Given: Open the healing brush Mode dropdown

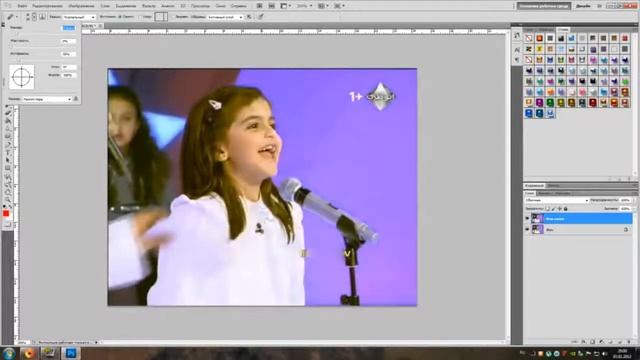Looking at the screenshot, I should [x=78, y=17].
